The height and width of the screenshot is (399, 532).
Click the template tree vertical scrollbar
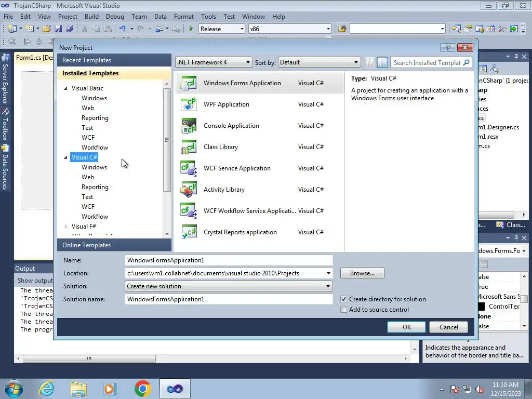coord(167,140)
